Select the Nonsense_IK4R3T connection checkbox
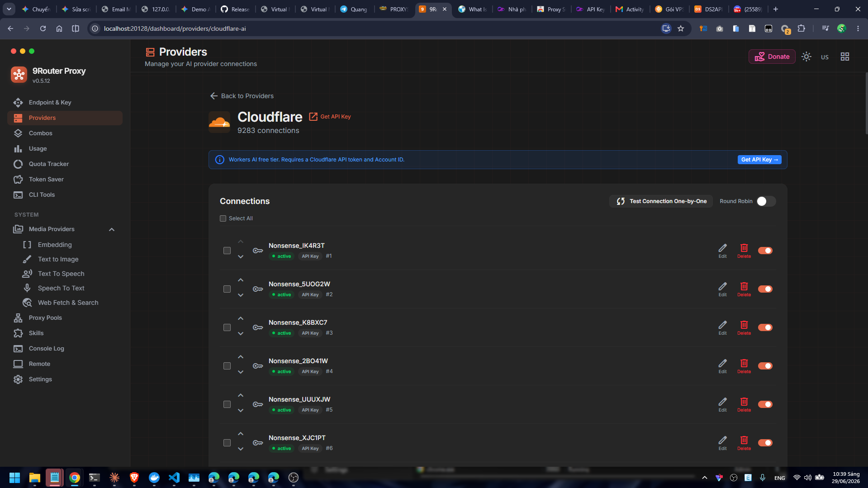This screenshot has width=868, height=488. click(x=227, y=251)
